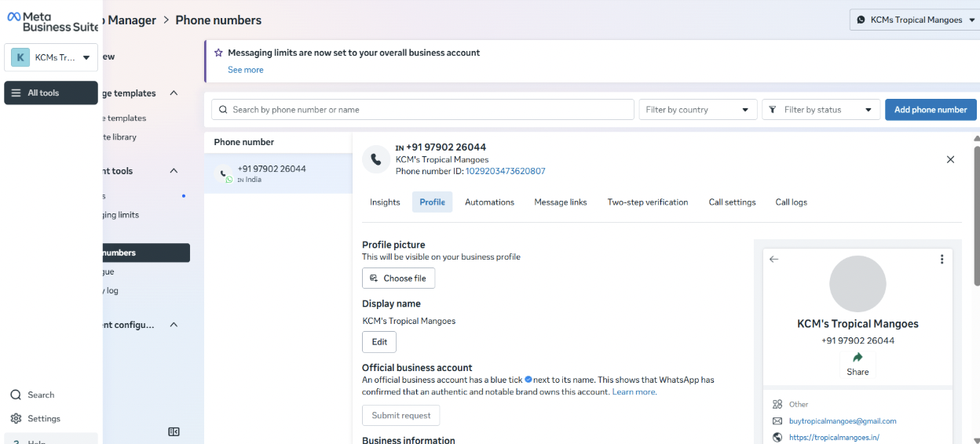Open the three-dot menu in profile preview
The image size is (980, 444).
tap(942, 259)
